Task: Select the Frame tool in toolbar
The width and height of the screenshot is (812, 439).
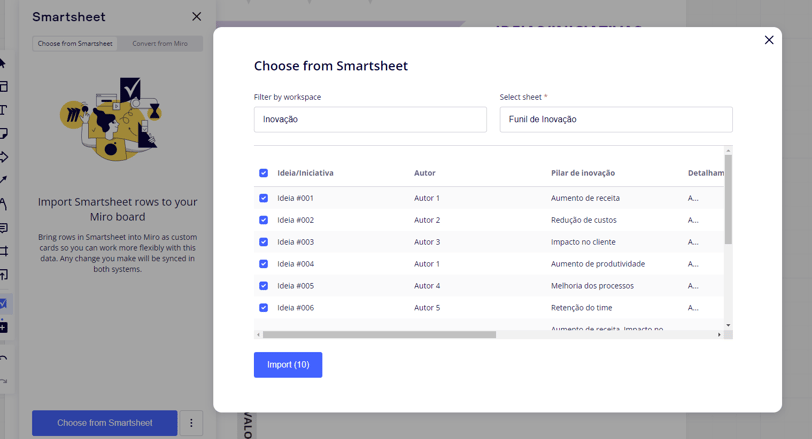Action: 3,251
